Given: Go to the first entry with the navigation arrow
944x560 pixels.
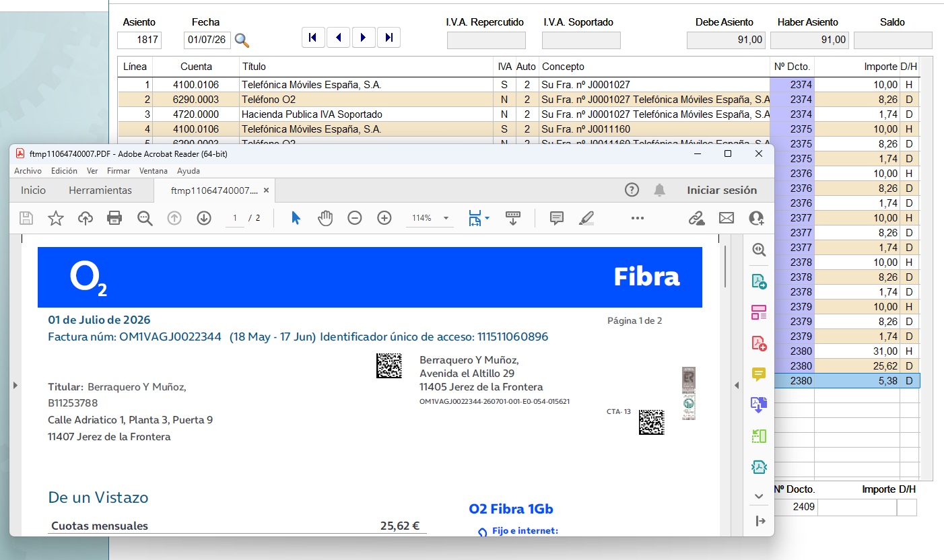Looking at the screenshot, I should (313, 38).
